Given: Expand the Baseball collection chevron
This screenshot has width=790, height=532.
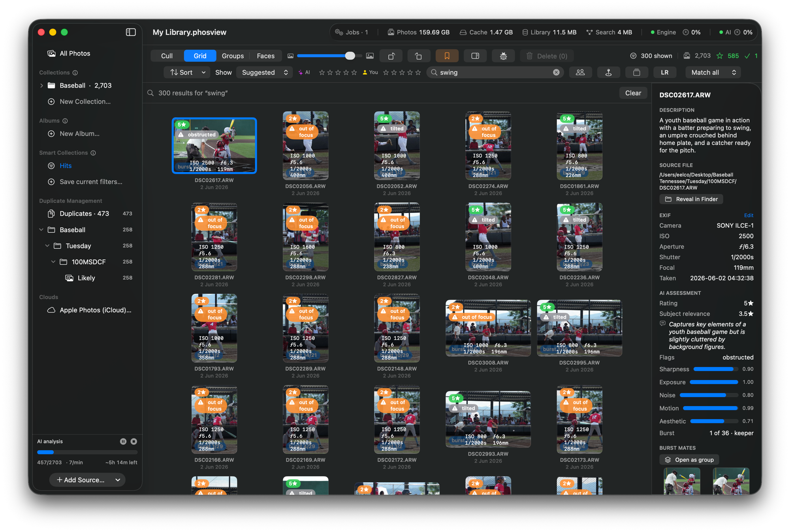Looking at the screenshot, I should click(41, 86).
